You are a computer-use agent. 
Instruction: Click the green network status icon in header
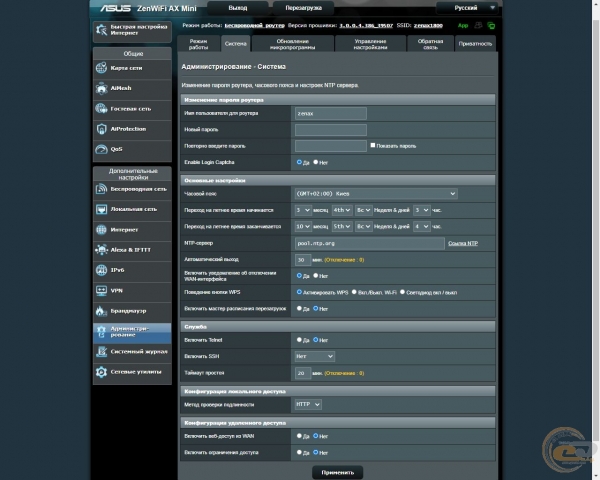point(491,26)
